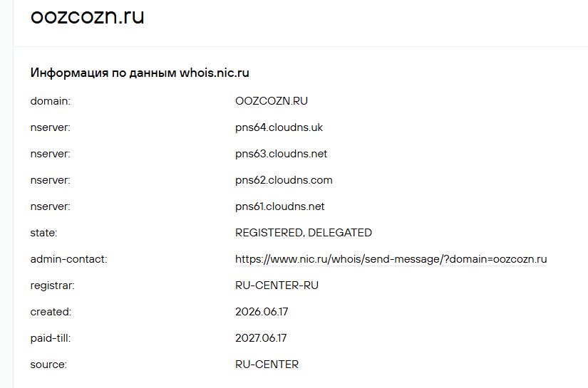
Task: Open the admin-contact send-message link
Action: 391,259
